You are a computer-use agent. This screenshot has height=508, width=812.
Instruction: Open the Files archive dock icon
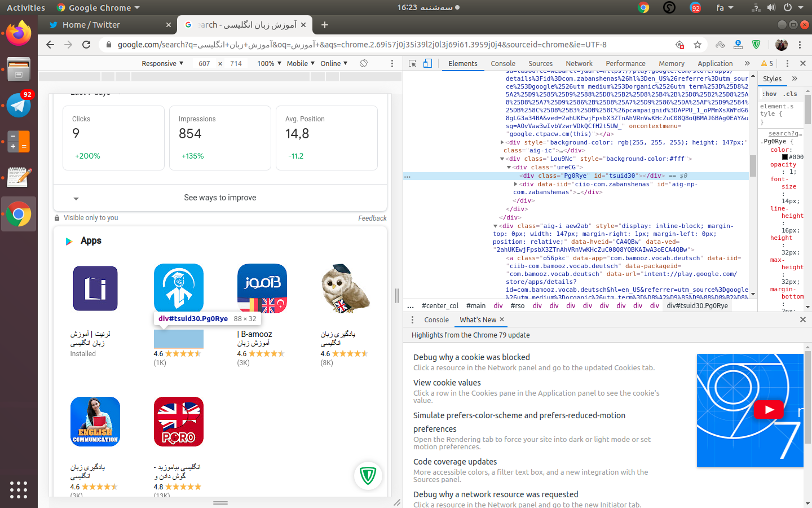19,69
